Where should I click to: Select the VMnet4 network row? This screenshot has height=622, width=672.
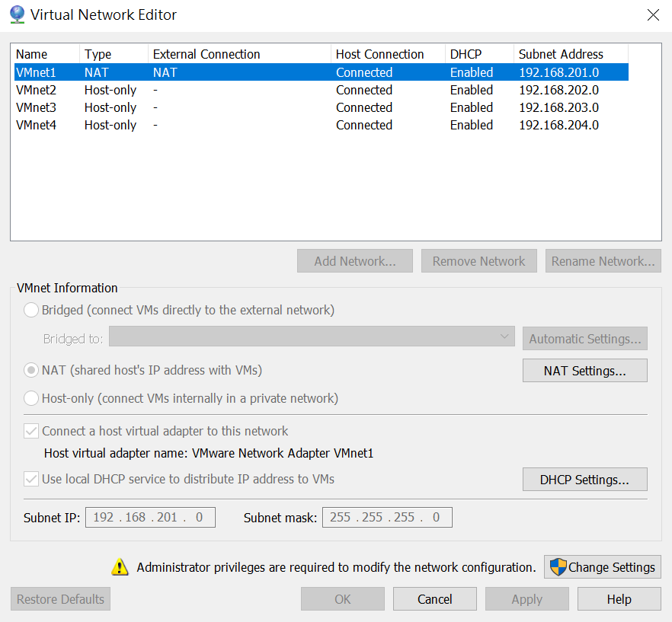pyautogui.click(x=322, y=125)
